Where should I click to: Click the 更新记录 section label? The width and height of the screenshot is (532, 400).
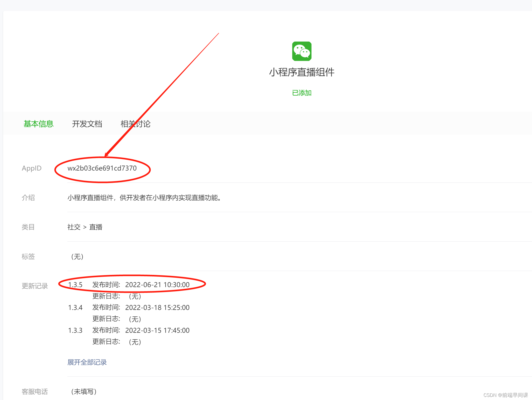point(35,286)
